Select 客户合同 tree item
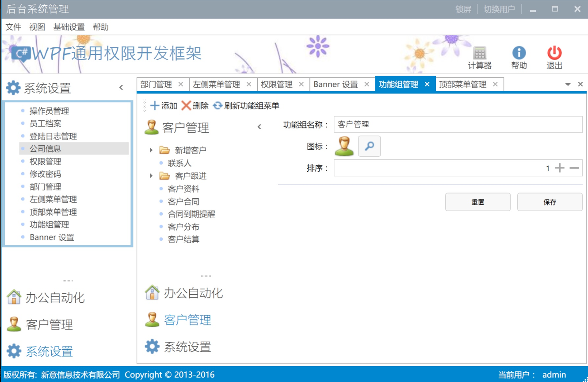 [x=183, y=201]
